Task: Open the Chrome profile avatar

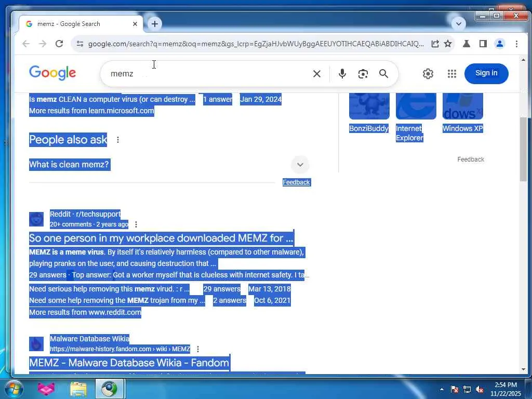Action: click(x=499, y=44)
